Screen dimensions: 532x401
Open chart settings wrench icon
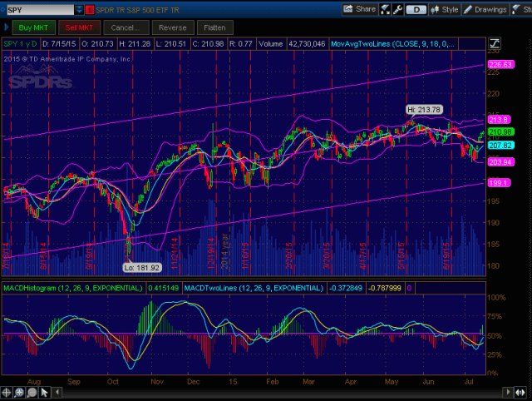[x=397, y=10]
